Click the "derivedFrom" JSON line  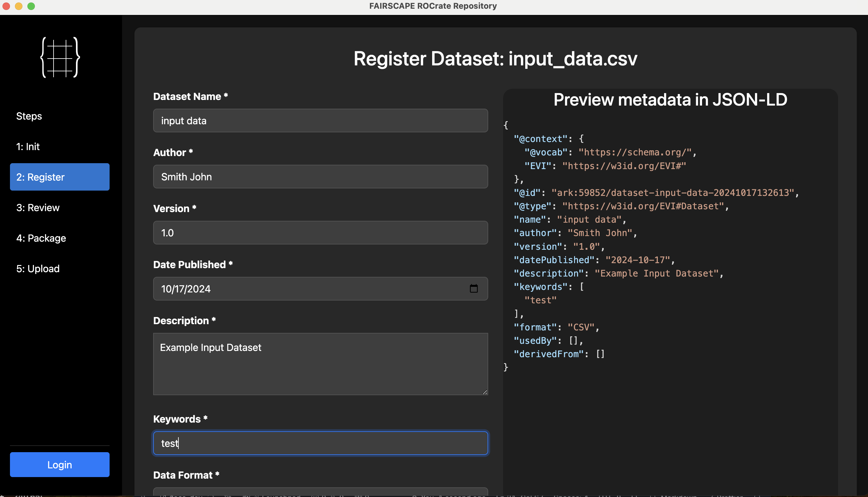coord(559,354)
